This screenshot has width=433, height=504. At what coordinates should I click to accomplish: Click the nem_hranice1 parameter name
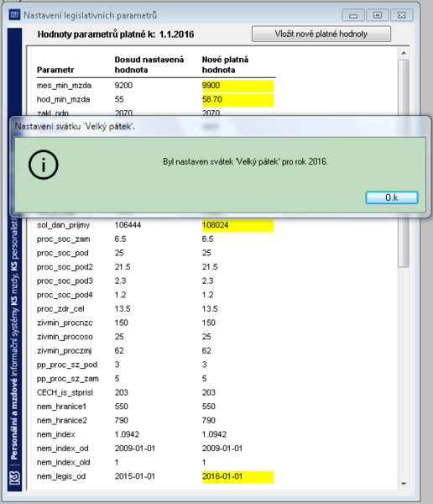61,407
